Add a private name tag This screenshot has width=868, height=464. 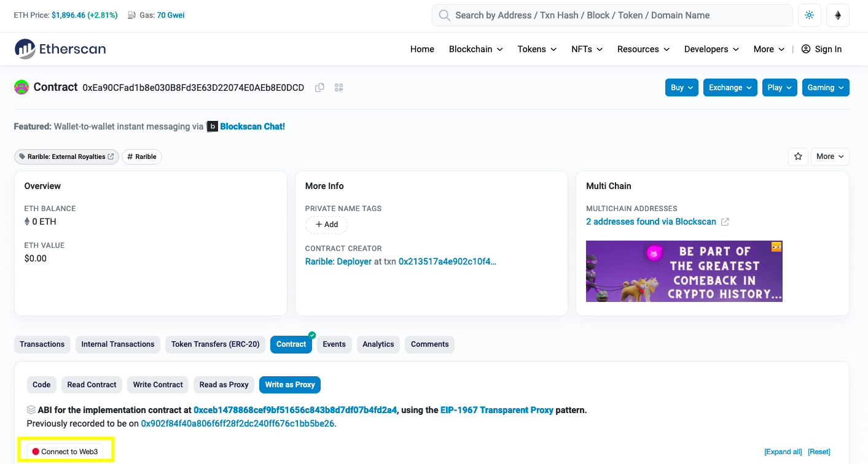(327, 225)
